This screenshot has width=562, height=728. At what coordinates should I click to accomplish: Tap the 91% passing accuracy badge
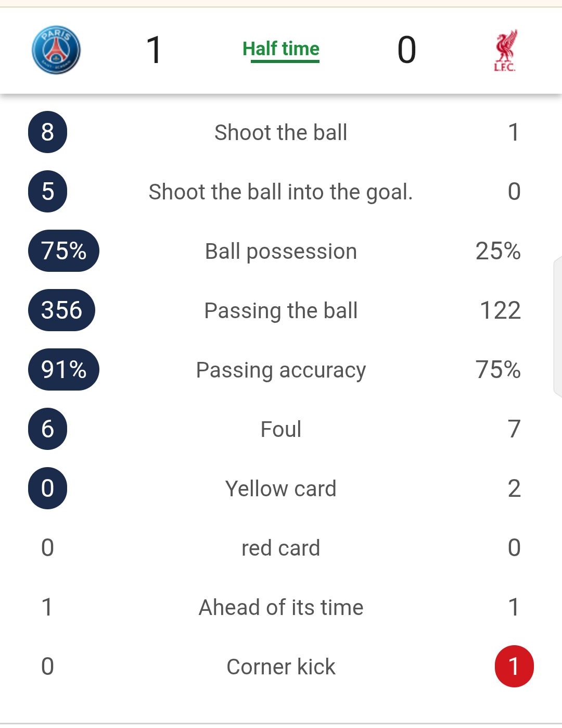pos(63,370)
